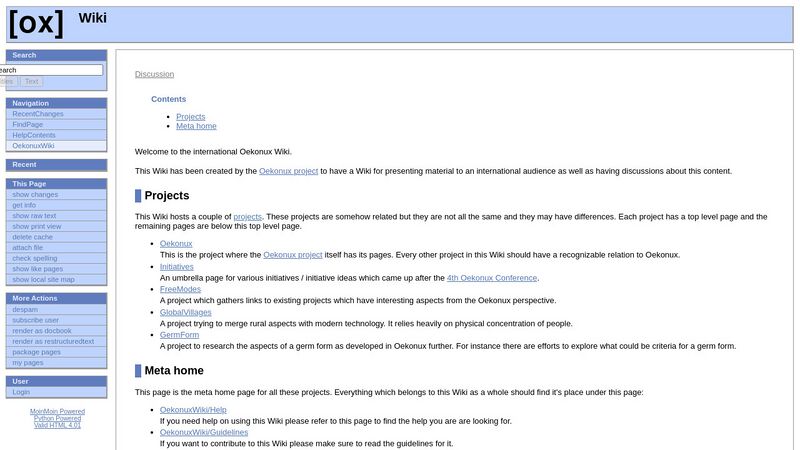The height and width of the screenshot is (450, 800).
Task: Open the Login link
Action: pyautogui.click(x=21, y=392)
